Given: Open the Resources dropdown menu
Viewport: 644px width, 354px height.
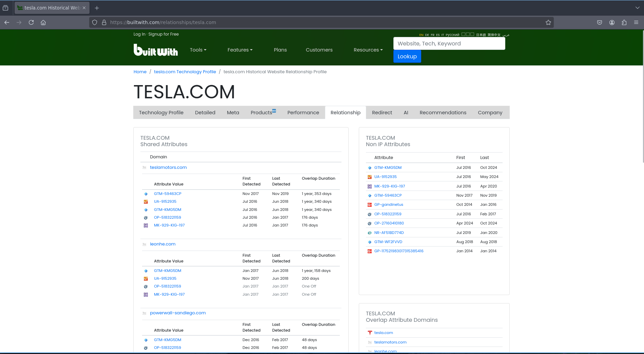Looking at the screenshot, I should 368,50.
